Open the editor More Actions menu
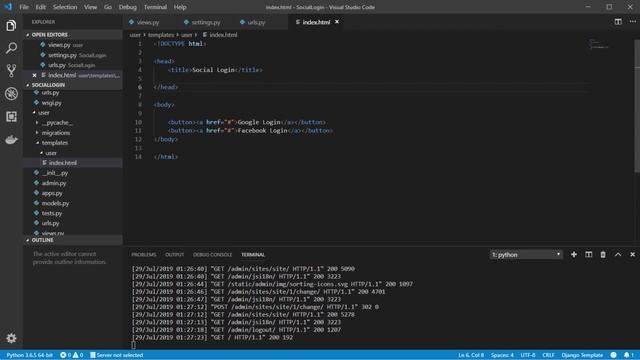The height and width of the screenshot is (360, 640). coord(632,22)
